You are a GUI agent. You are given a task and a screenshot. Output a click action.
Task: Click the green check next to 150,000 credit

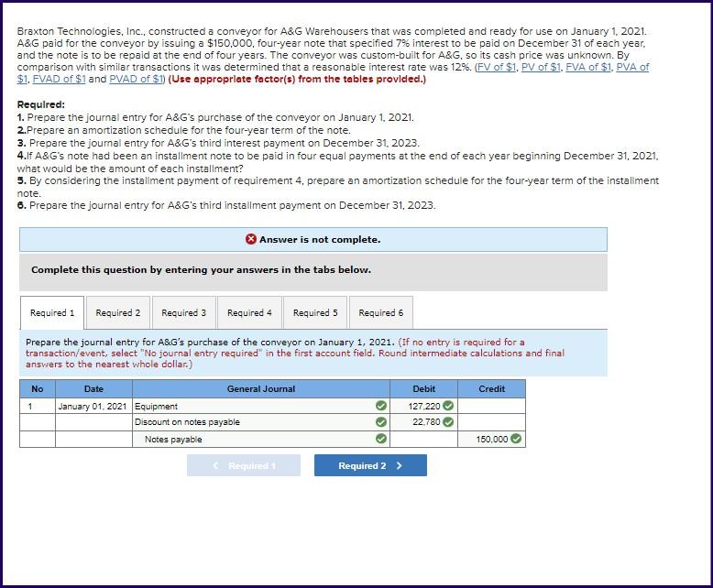[516, 439]
